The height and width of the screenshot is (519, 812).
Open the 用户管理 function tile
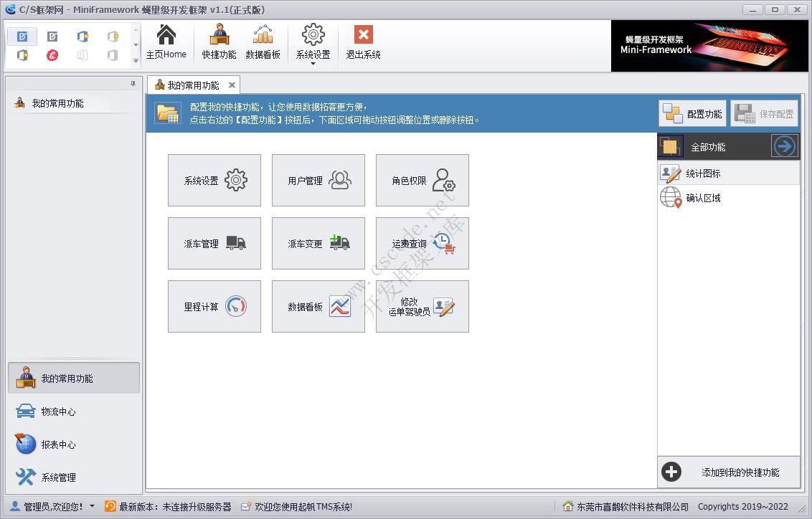[x=318, y=180]
